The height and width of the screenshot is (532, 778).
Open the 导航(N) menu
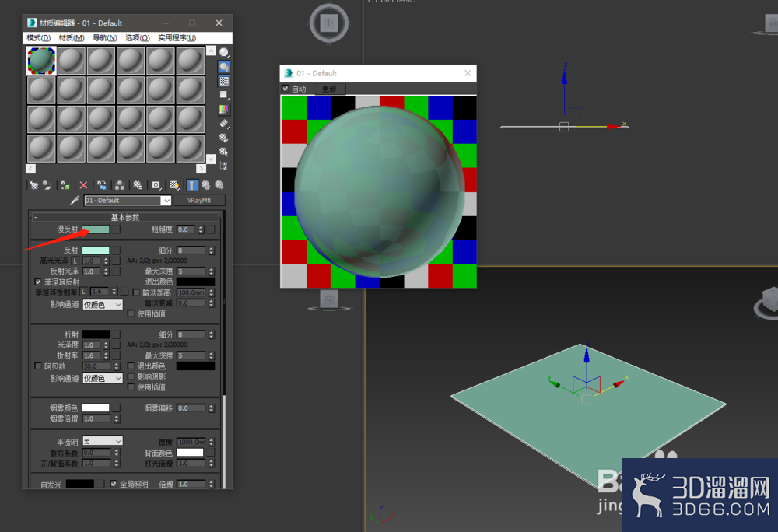(105, 37)
